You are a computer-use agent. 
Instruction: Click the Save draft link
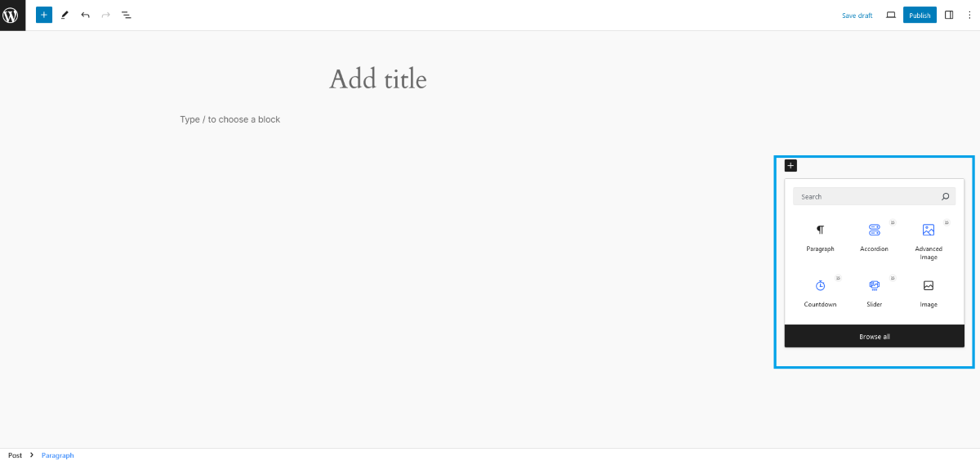[857, 16]
